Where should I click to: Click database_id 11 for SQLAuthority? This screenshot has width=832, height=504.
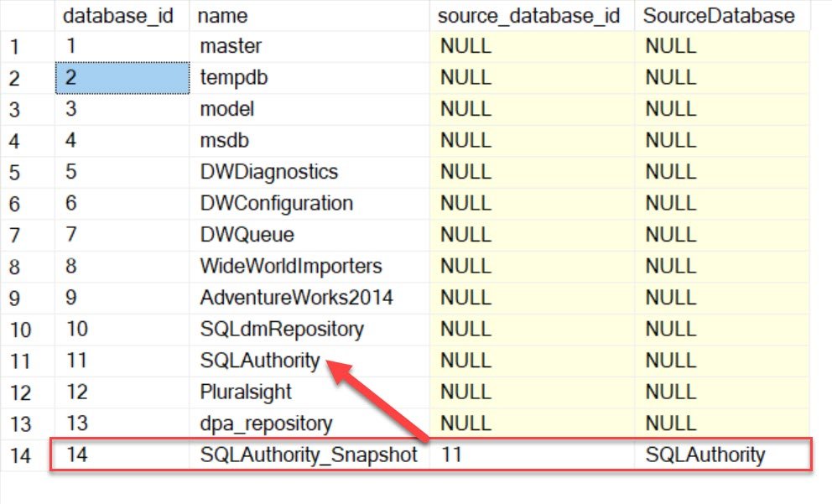[x=122, y=361]
